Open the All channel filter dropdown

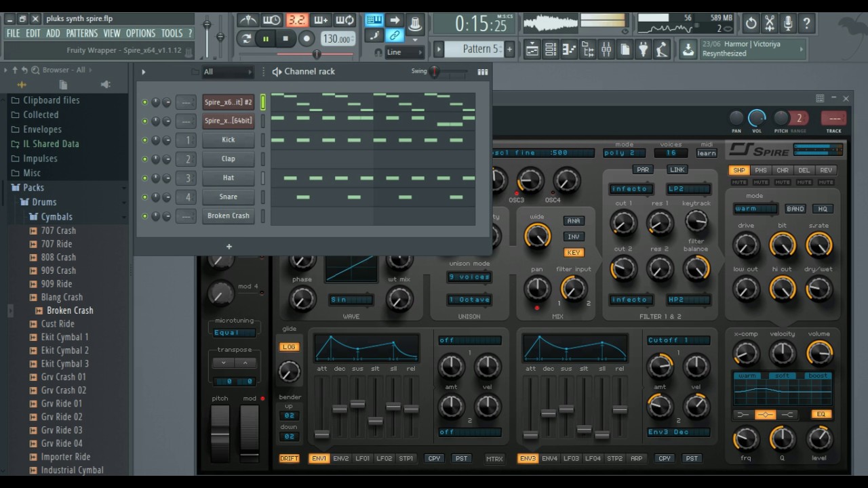[228, 71]
